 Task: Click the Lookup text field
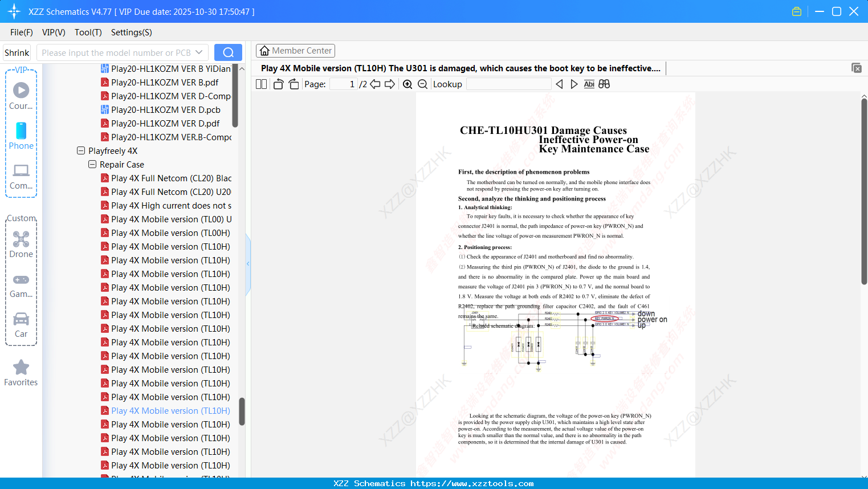[x=508, y=84]
